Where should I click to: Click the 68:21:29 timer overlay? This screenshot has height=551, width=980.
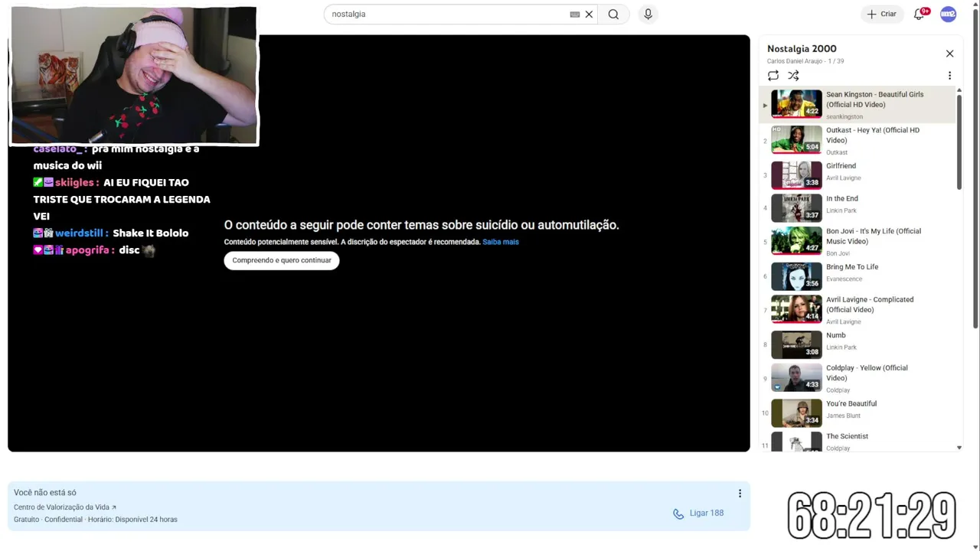point(872,515)
